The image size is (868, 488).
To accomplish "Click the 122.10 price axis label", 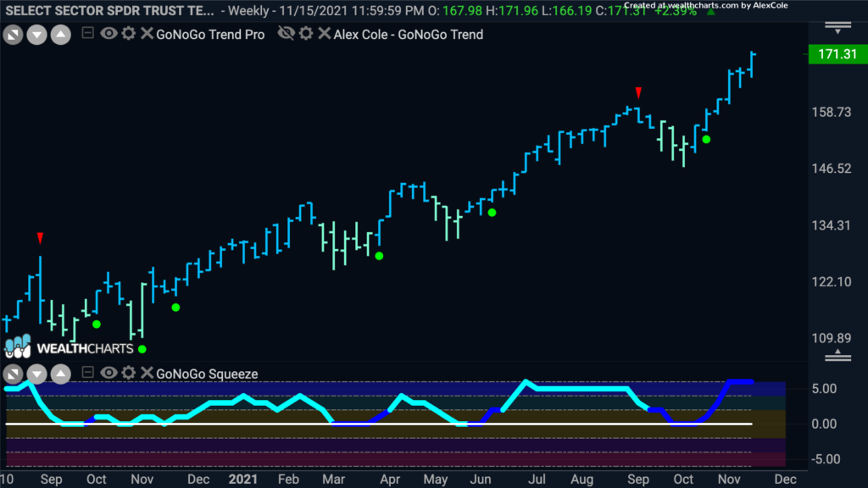I will [832, 282].
